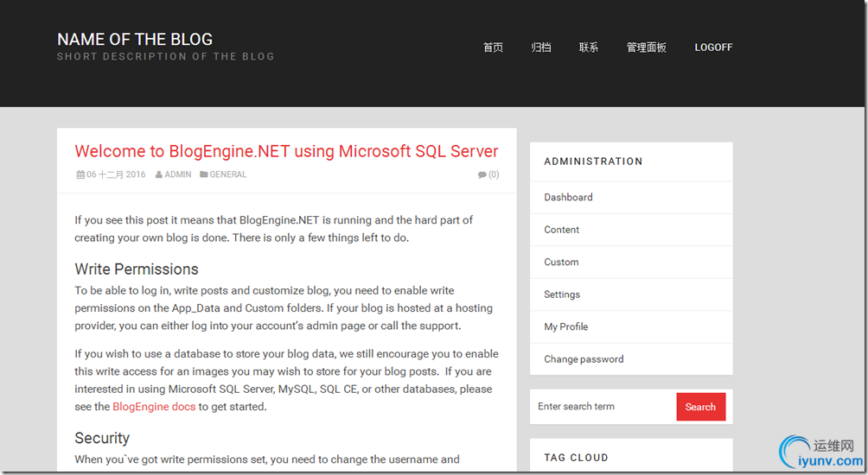868x475 pixels.
Task: Click the red Search button
Action: pos(701,407)
